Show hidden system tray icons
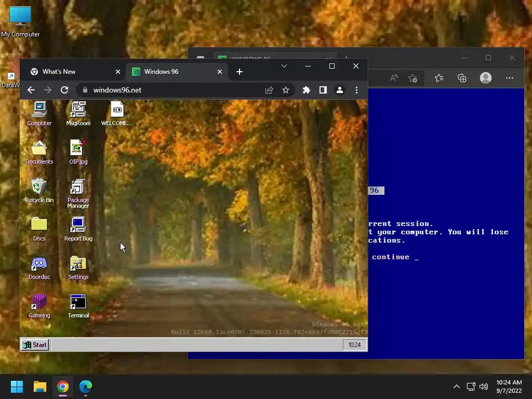 pyautogui.click(x=457, y=387)
